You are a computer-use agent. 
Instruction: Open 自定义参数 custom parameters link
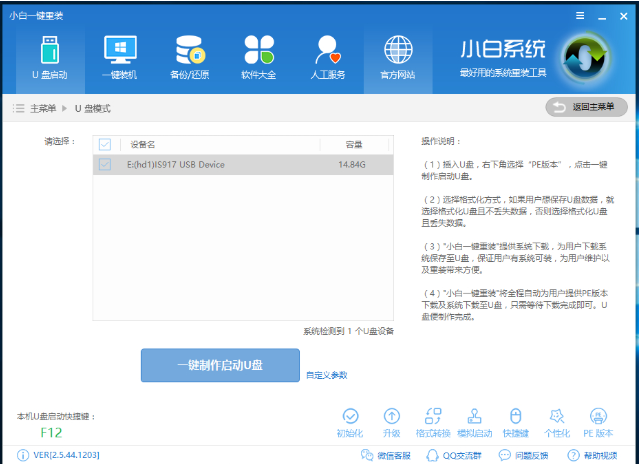tap(326, 375)
